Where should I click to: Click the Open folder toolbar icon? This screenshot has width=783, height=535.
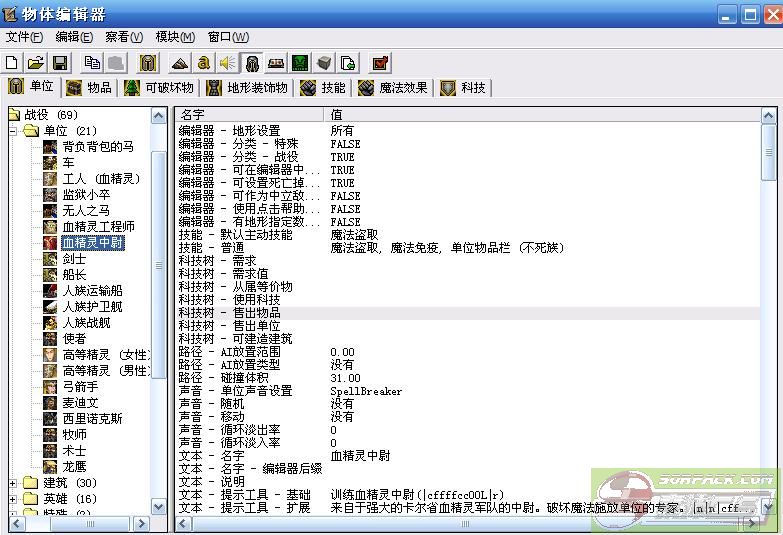point(36,63)
